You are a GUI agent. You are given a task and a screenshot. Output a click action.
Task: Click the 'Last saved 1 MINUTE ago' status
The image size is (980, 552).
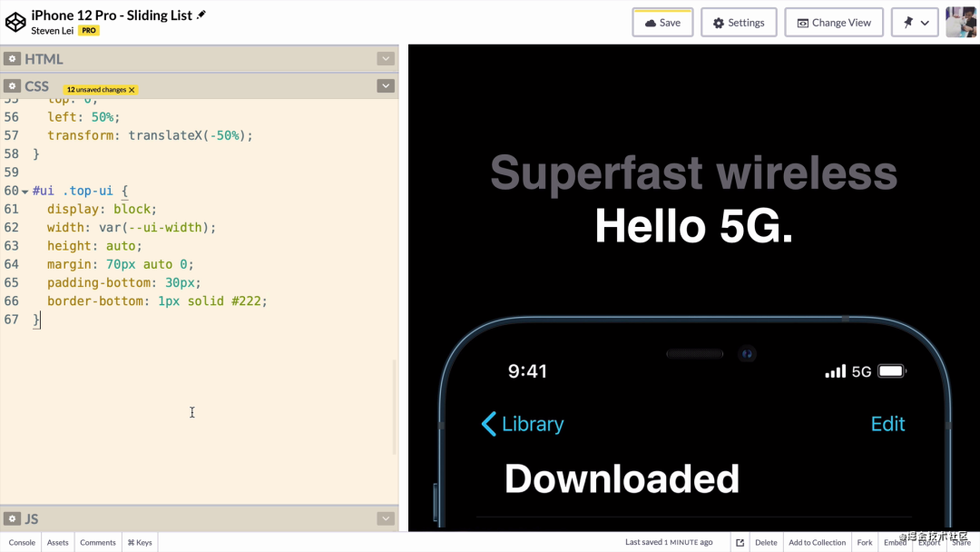pyautogui.click(x=669, y=542)
